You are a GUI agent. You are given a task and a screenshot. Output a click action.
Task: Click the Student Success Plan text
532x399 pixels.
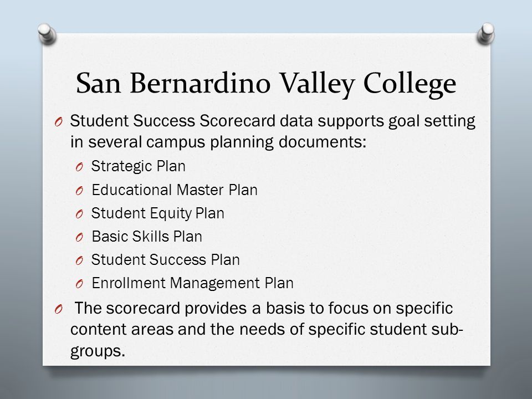(x=166, y=260)
